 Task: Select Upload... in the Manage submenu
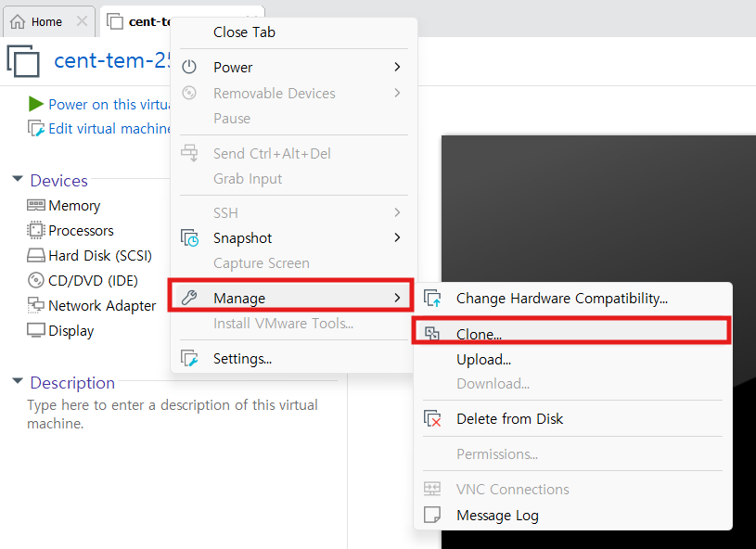click(572, 360)
